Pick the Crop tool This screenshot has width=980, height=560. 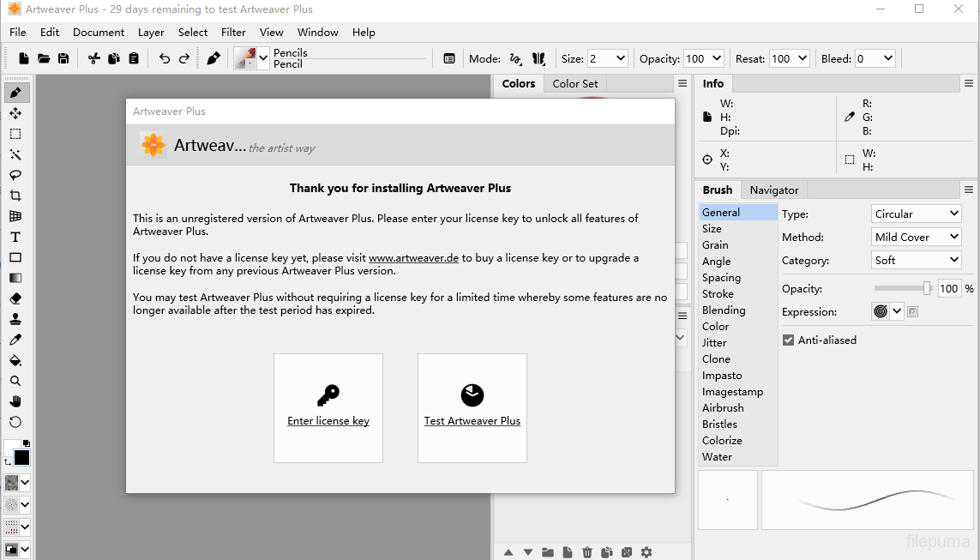pos(15,196)
